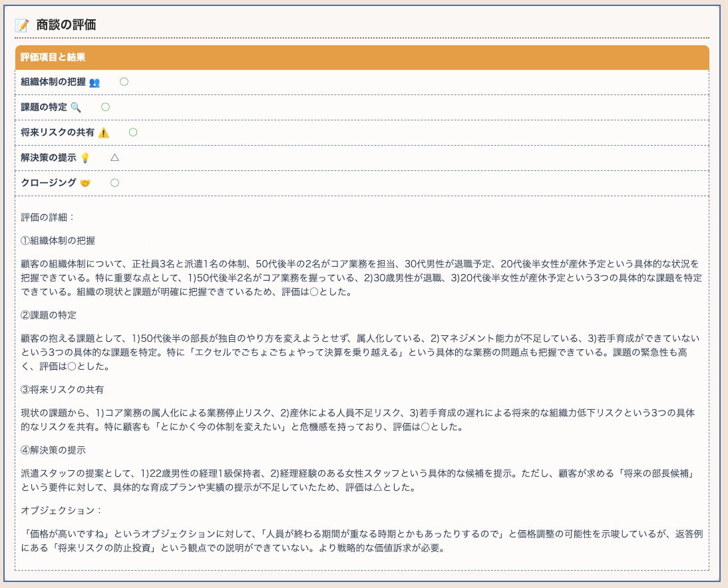Screen dimensions: 728x588
Task: Click the warning triangle icon beside 将来リスクの共有
Action: point(104,133)
